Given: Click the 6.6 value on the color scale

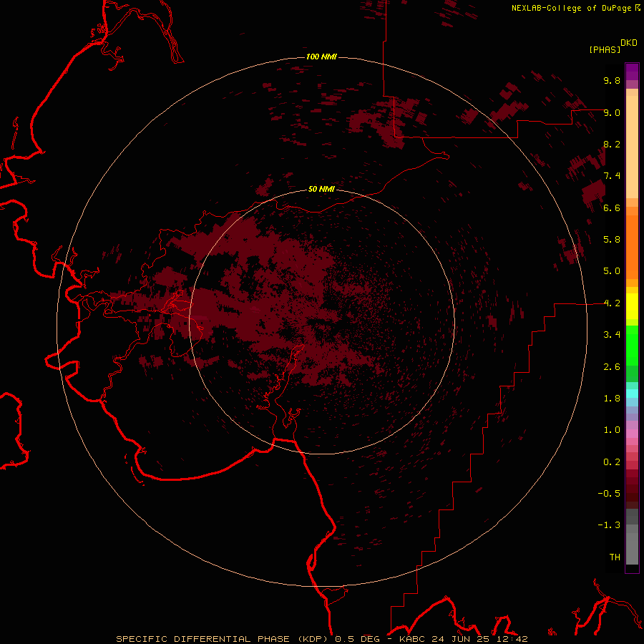Looking at the screenshot, I should pyautogui.click(x=612, y=208).
